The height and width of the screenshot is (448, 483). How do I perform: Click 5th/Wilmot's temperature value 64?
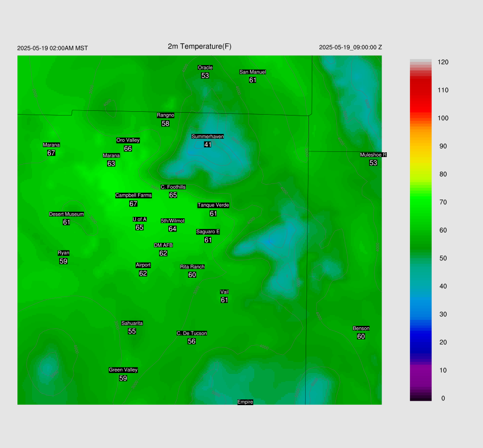(x=173, y=229)
